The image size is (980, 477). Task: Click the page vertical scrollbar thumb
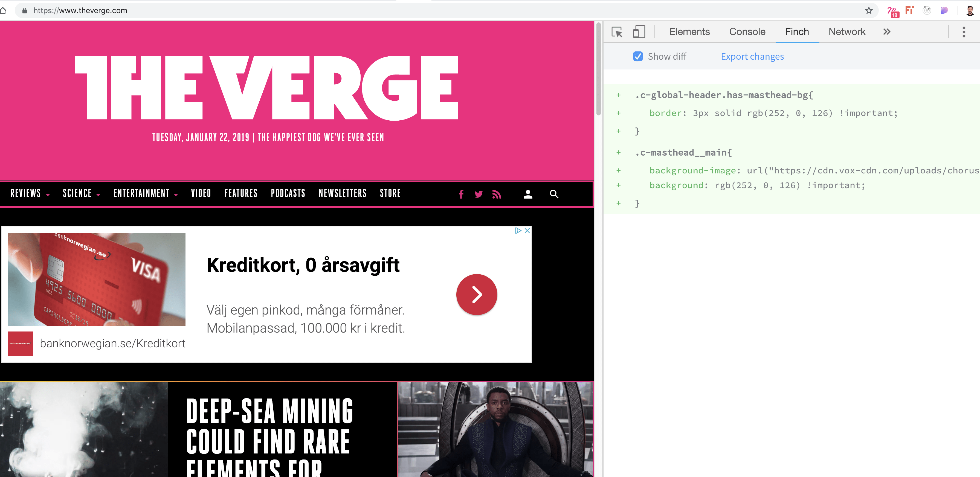coord(598,68)
